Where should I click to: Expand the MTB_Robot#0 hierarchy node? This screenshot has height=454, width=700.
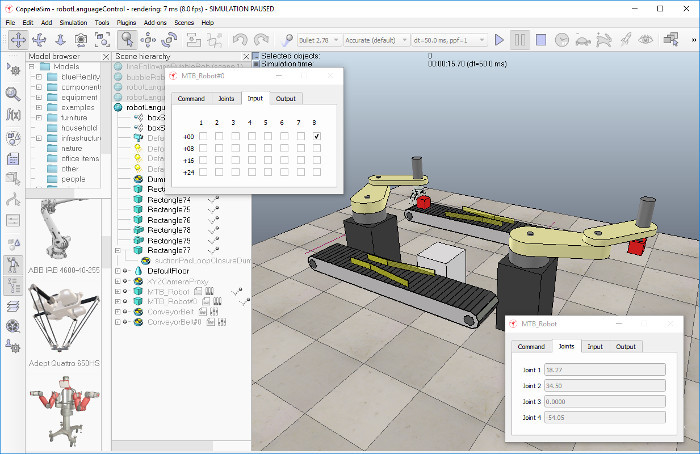118,302
